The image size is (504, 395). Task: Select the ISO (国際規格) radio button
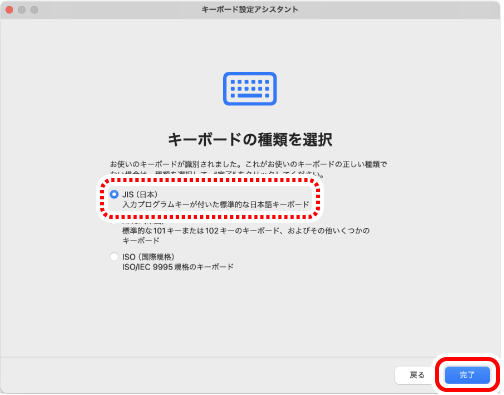[x=114, y=257]
